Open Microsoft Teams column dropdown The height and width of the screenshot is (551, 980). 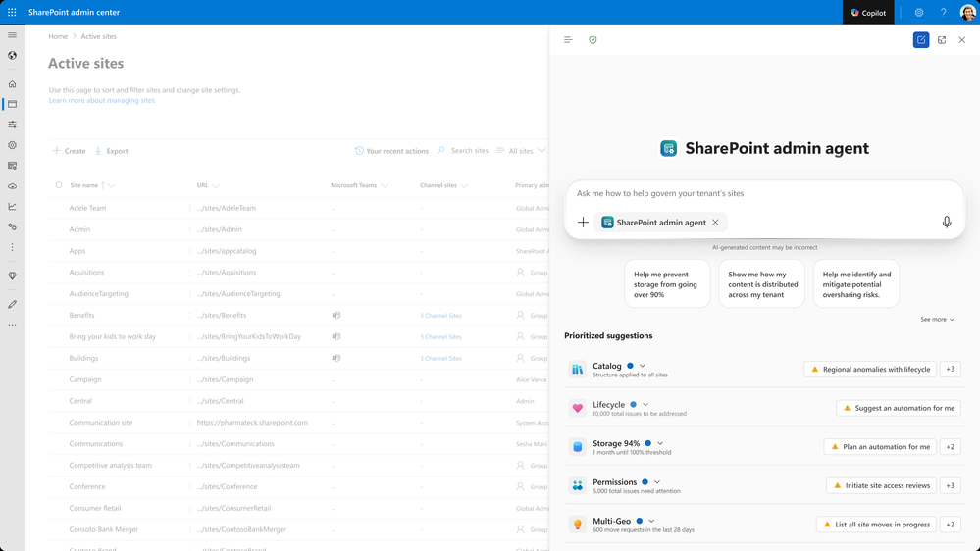(x=385, y=185)
